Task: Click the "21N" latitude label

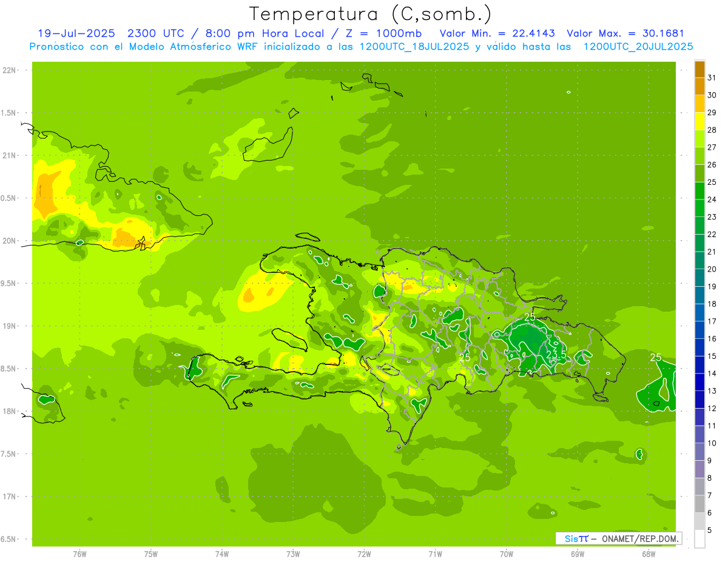Action: [x=10, y=156]
